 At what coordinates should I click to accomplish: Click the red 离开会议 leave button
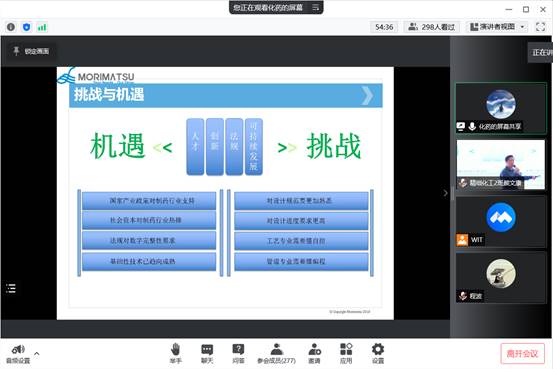522,353
